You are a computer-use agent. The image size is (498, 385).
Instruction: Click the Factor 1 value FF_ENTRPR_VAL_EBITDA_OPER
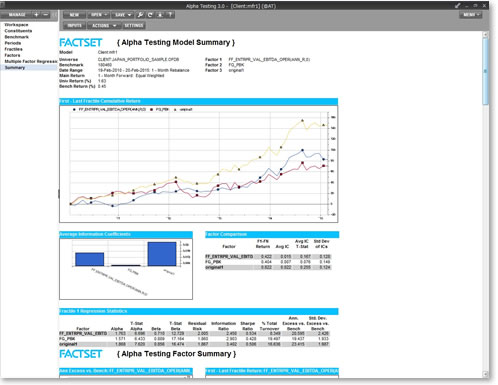click(269, 59)
